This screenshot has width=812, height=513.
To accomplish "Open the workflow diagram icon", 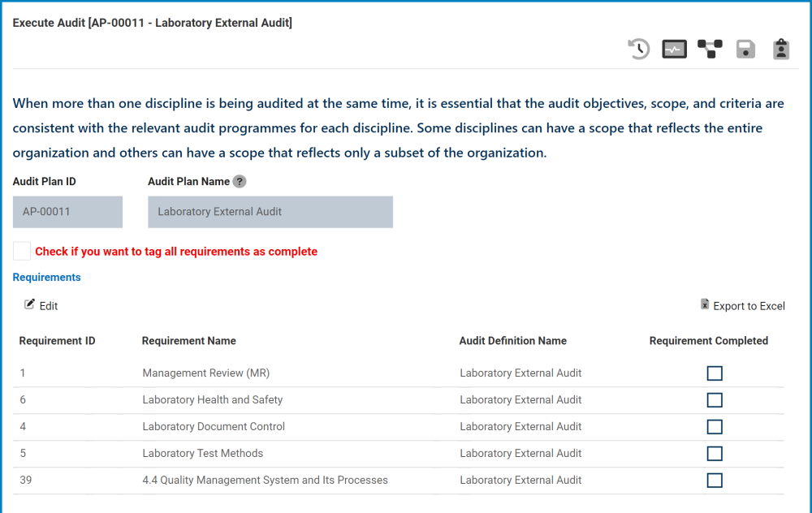I will (710, 49).
